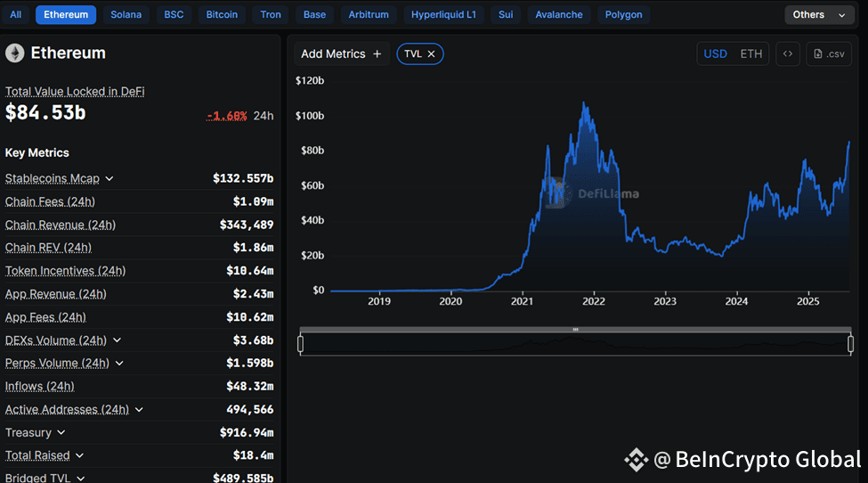
Task: Click the App Revenue (24h) label
Action: (55, 294)
